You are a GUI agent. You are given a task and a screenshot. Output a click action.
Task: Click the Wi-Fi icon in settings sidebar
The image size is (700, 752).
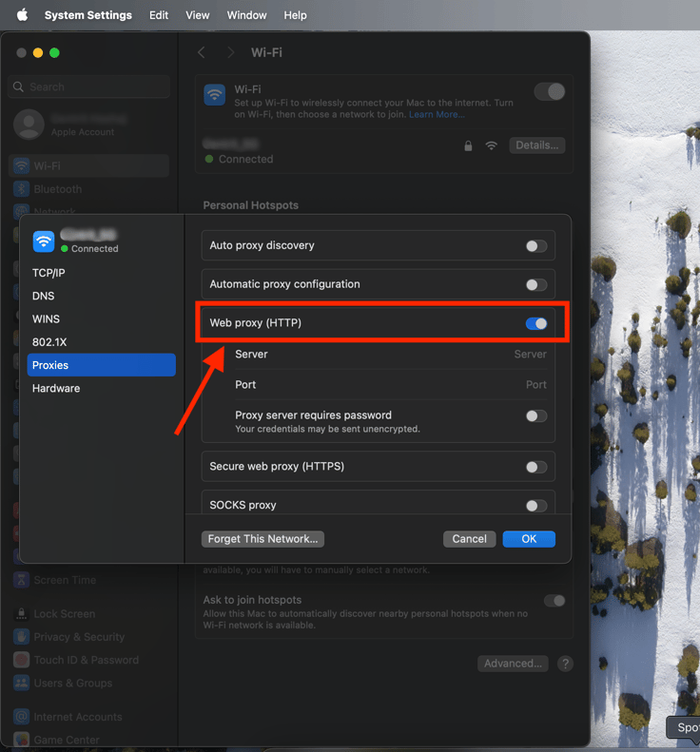click(x=21, y=165)
